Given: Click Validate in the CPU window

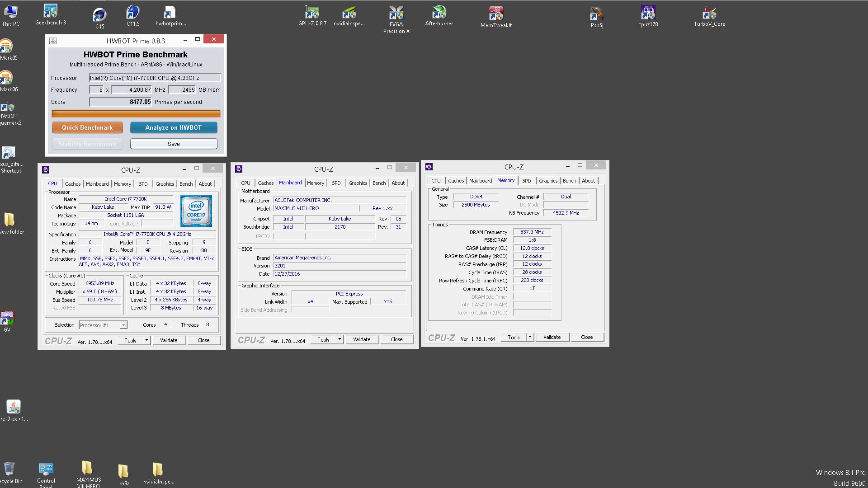Looking at the screenshot, I should coord(169,340).
